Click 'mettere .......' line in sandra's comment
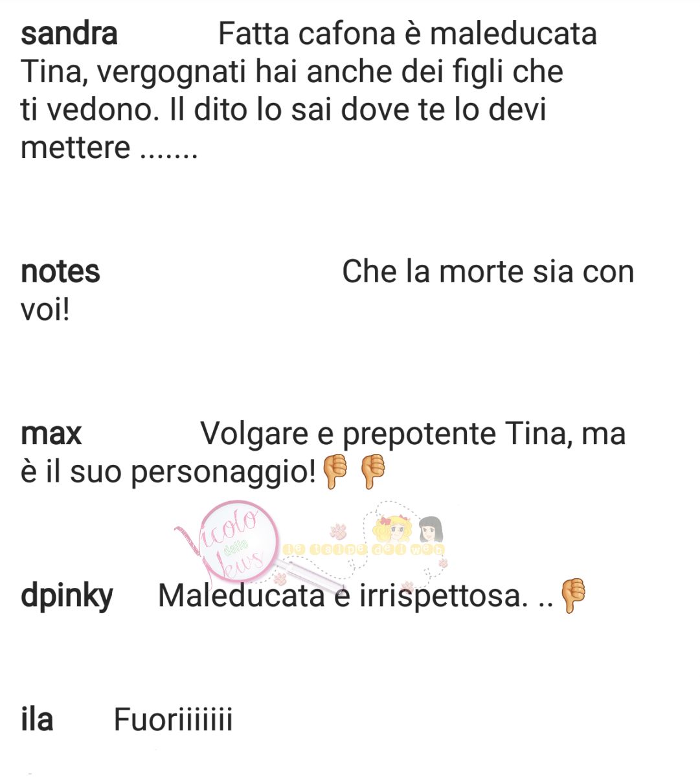 tap(109, 148)
